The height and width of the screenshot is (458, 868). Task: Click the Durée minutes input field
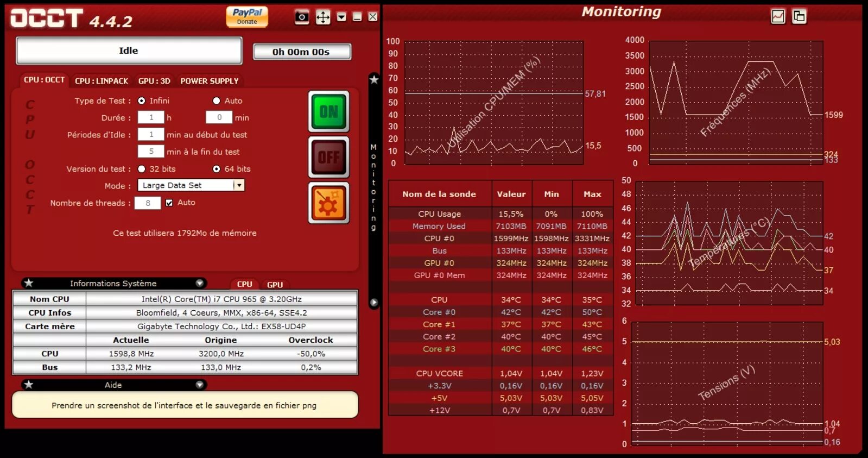(219, 117)
